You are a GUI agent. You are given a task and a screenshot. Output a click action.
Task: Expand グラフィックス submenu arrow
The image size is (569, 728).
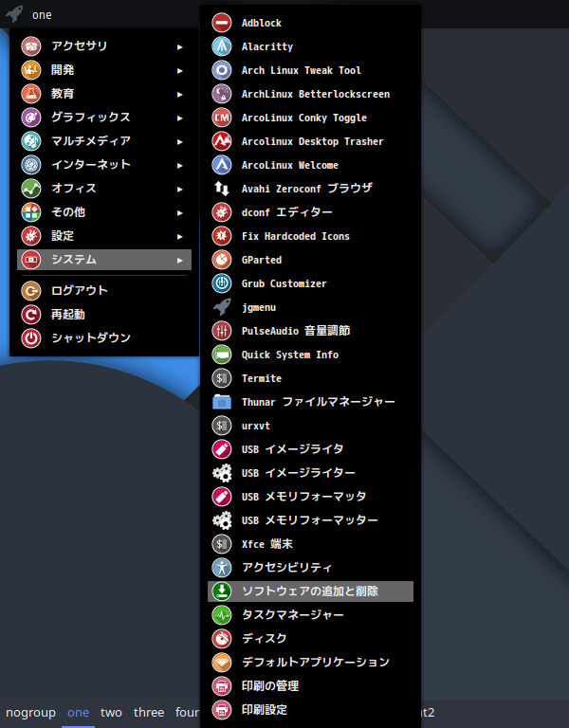click(180, 118)
